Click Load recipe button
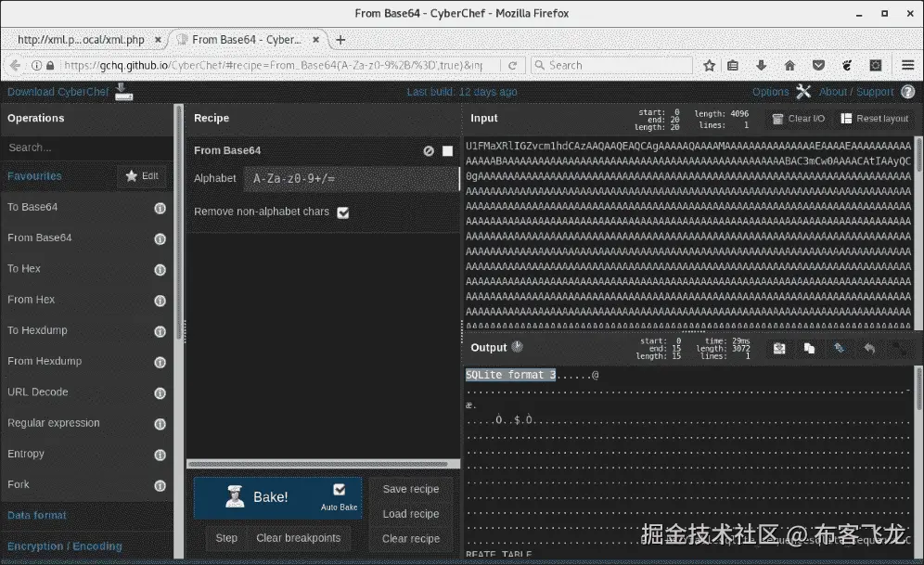 click(411, 514)
